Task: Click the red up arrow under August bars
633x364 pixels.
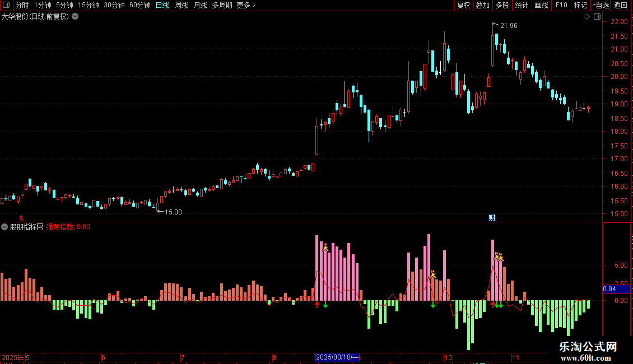Action: pyautogui.click(x=317, y=305)
